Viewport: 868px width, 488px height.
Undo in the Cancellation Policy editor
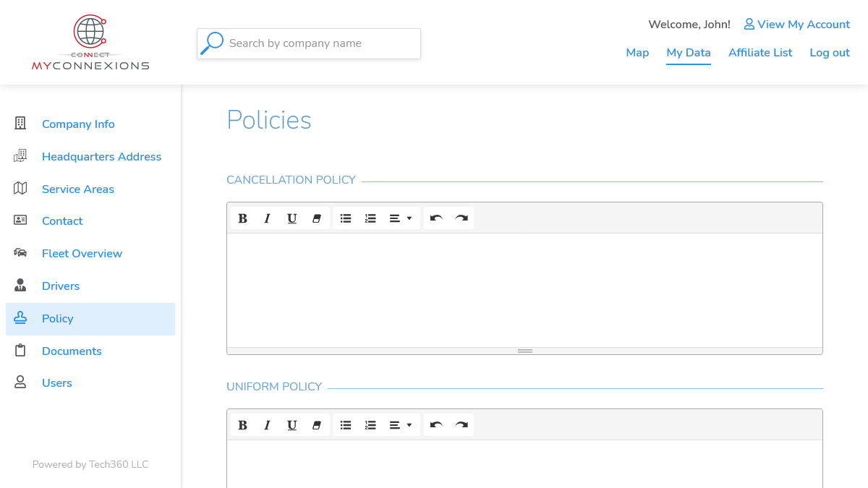pos(436,218)
